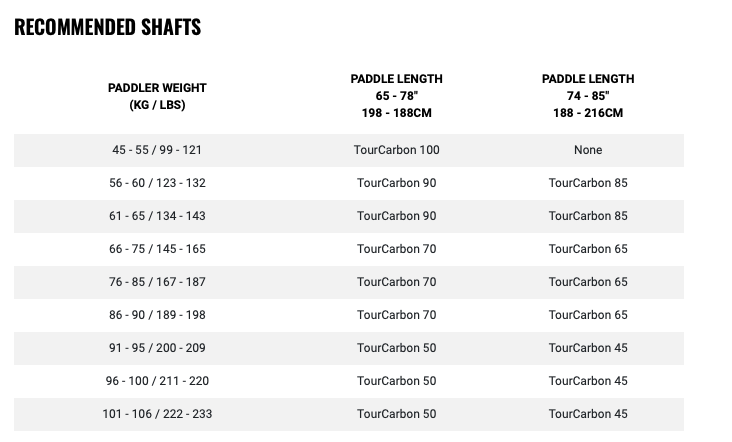Select the 91 - 95 / 200 - 209 weight cell

tap(157, 348)
